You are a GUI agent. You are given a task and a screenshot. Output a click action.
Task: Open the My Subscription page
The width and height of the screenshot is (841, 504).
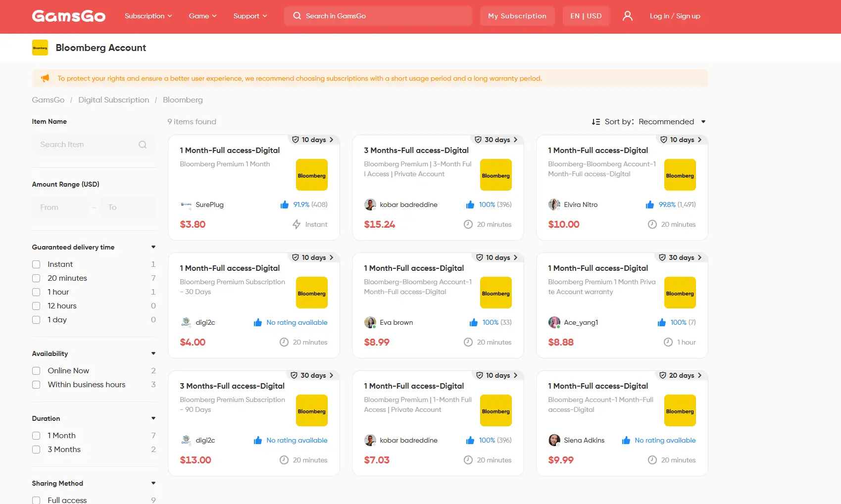point(517,16)
